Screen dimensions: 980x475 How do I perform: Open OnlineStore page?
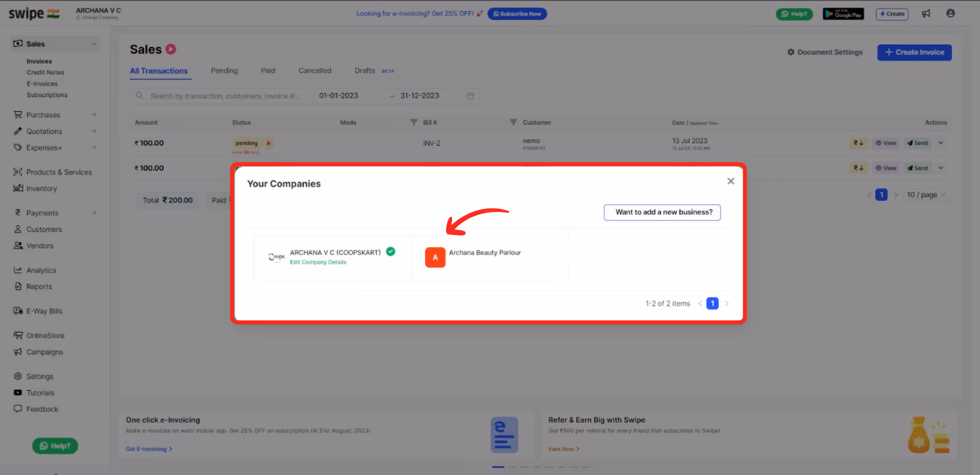(39, 336)
